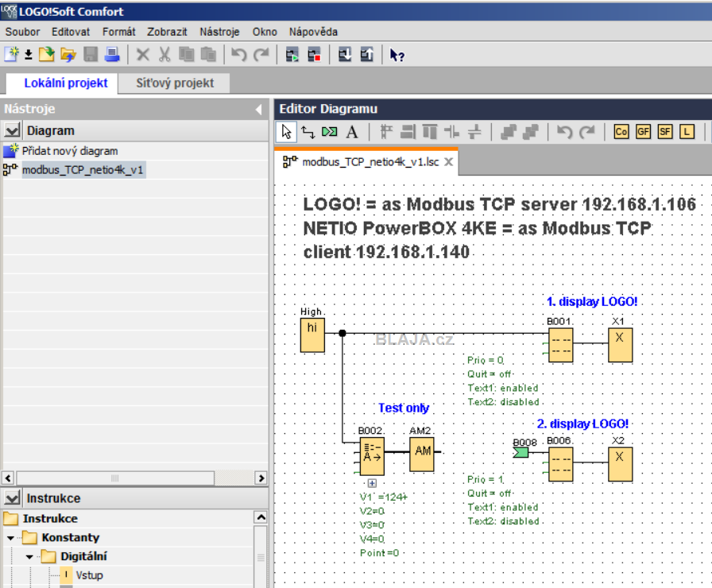Image resolution: width=712 pixels, height=588 pixels.
Task: Click the Close file folder icon
Action: (68, 55)
